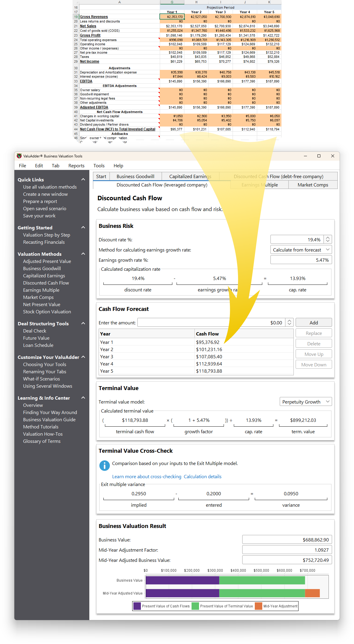This screenshot has width=354, height=644.
Task: Collapse the Quick Links section
Action: [83, 179]
